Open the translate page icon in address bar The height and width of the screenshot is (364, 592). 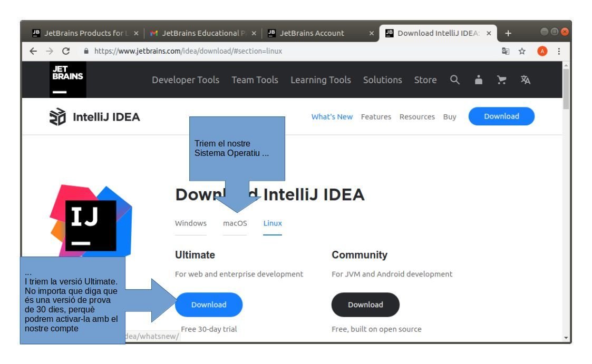(x=505, y=51)
